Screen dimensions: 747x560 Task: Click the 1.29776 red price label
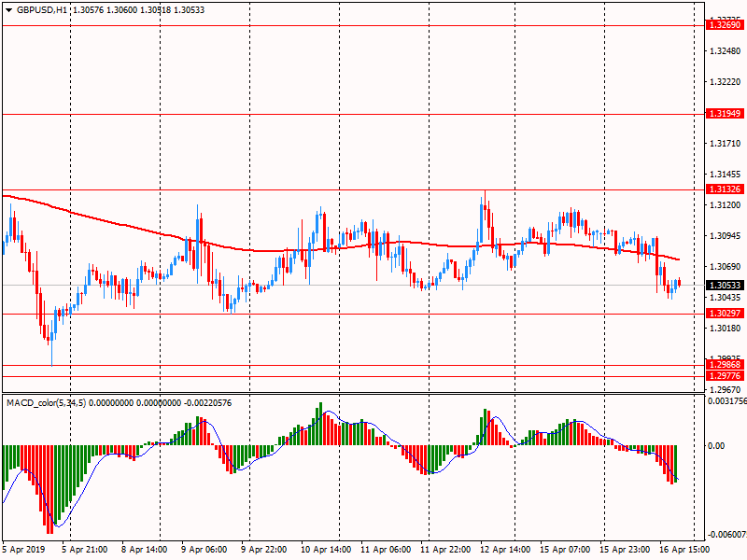pos(725,375)
